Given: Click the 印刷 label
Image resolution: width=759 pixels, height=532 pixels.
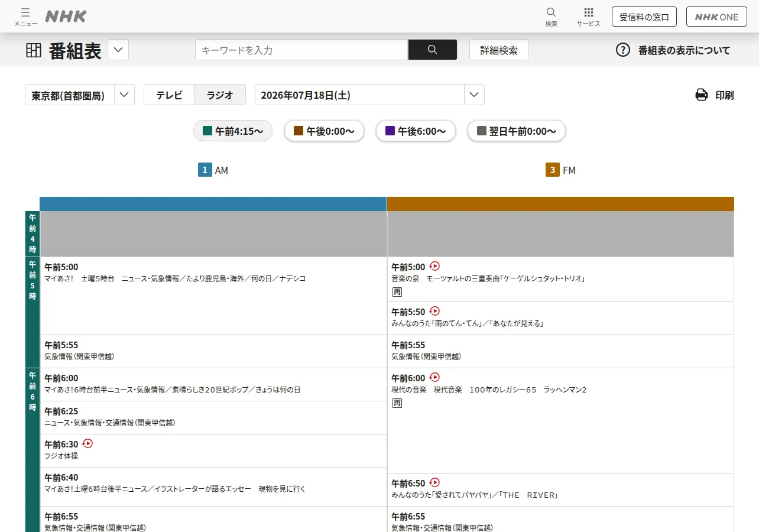Looking at the screenshot, I should pyautogui.click(x=725, y=95).
